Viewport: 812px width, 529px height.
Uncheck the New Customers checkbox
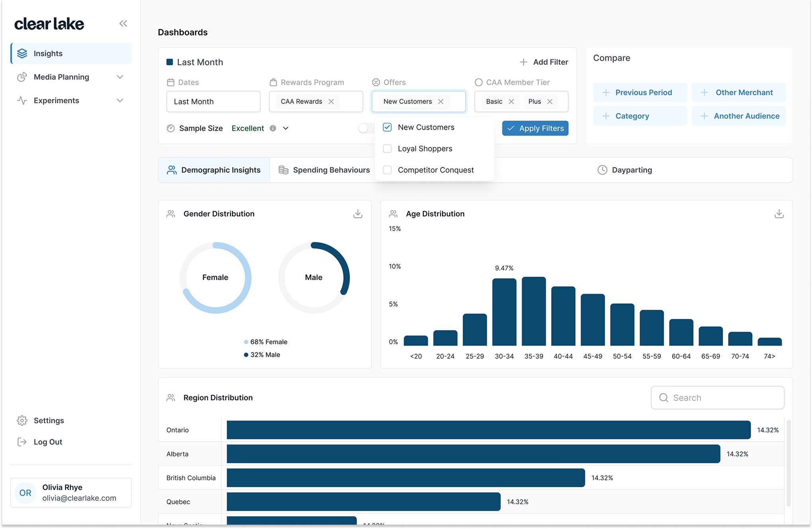[387, 127]
